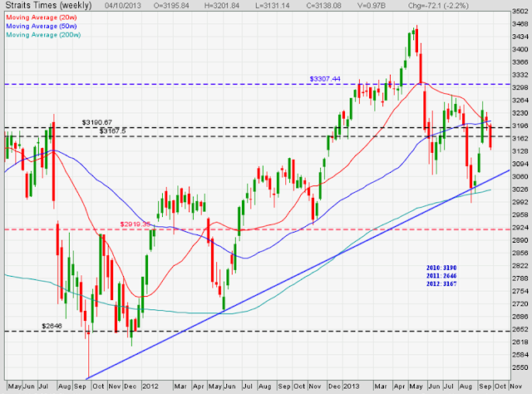The image size is (532, 394).
Task: Click price axis value "2822"
Action: pos(520,266)
